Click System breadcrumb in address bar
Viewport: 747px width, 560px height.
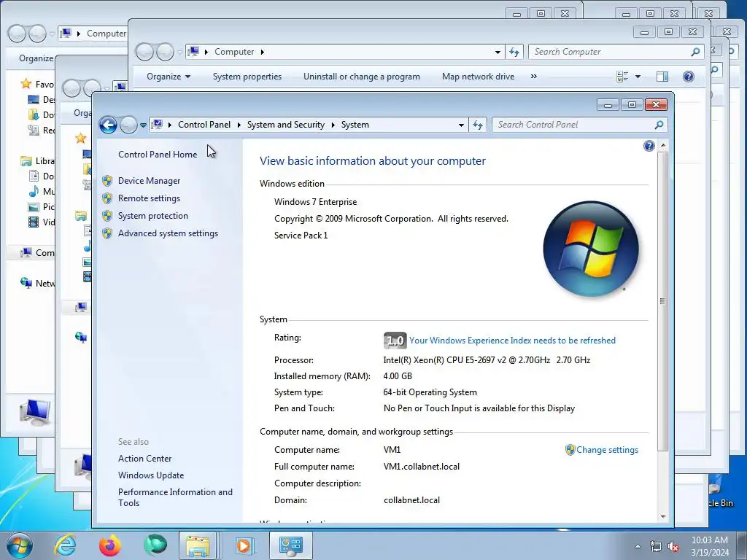coord(355,125)
